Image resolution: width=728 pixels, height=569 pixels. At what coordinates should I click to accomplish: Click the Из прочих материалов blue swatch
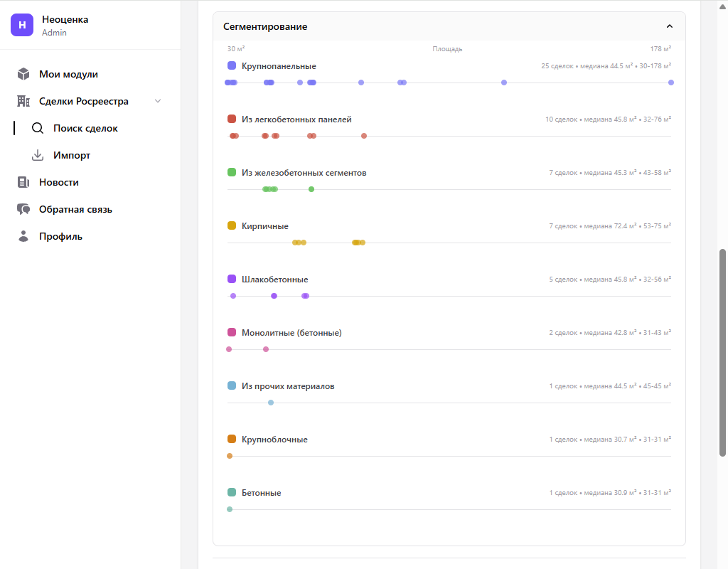(232, 385)
